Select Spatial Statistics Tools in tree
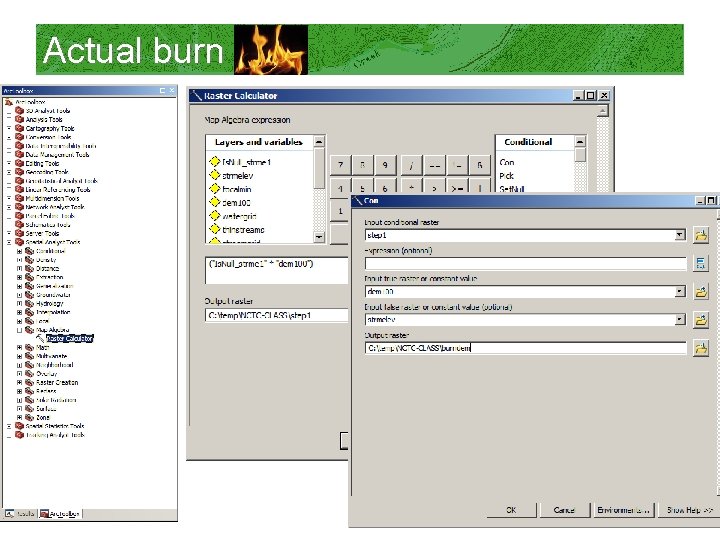The image size is (720, 540). point(55,426)
